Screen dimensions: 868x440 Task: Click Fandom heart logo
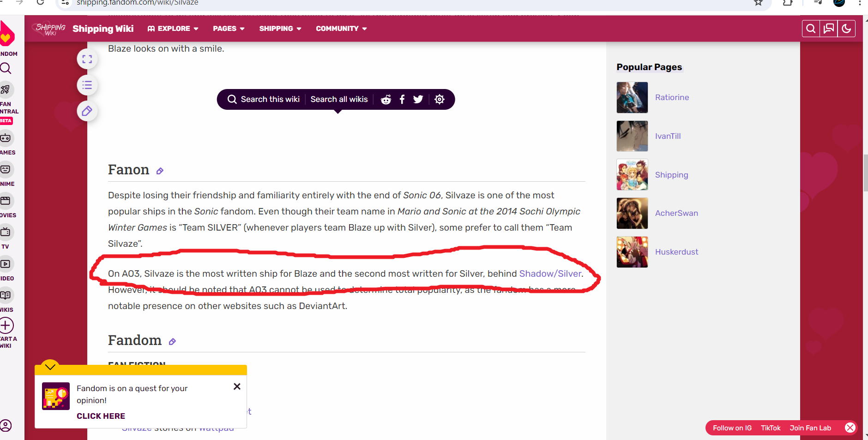tap(6, 33)
